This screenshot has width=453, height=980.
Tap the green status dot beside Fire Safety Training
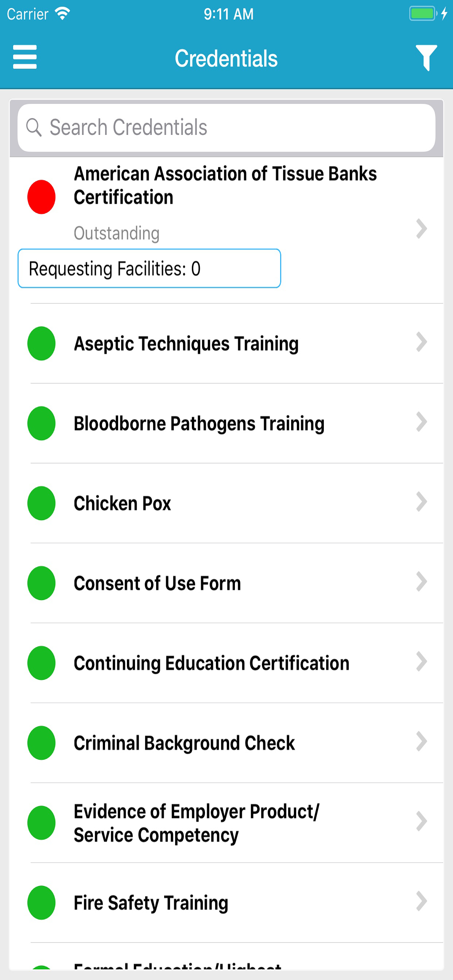coord(42,902)
